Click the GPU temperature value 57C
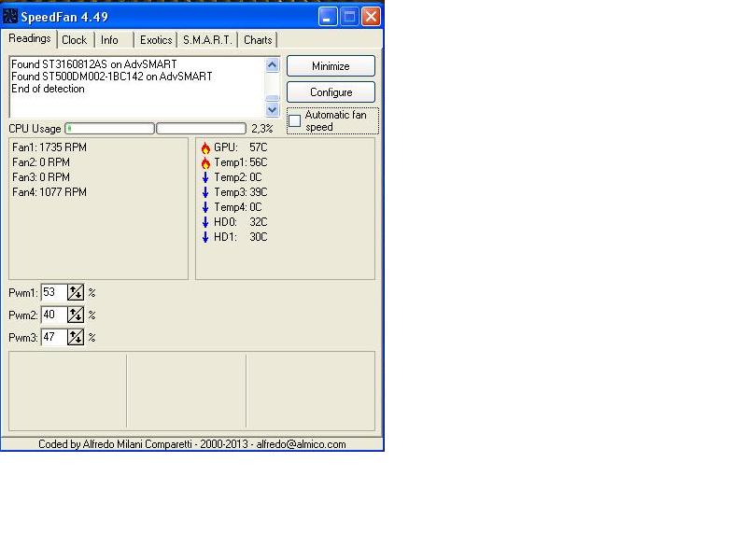747x560 pixels. click(259, 147)
